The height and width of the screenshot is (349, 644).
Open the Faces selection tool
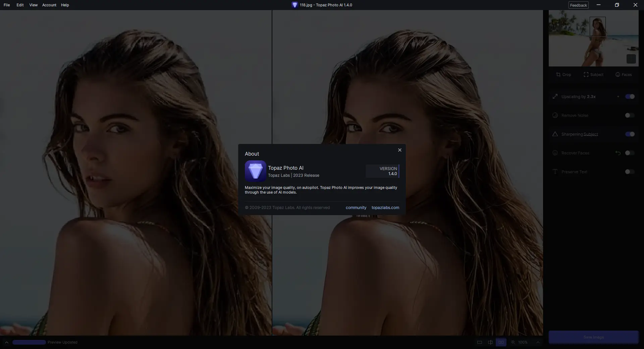[624, 74]
